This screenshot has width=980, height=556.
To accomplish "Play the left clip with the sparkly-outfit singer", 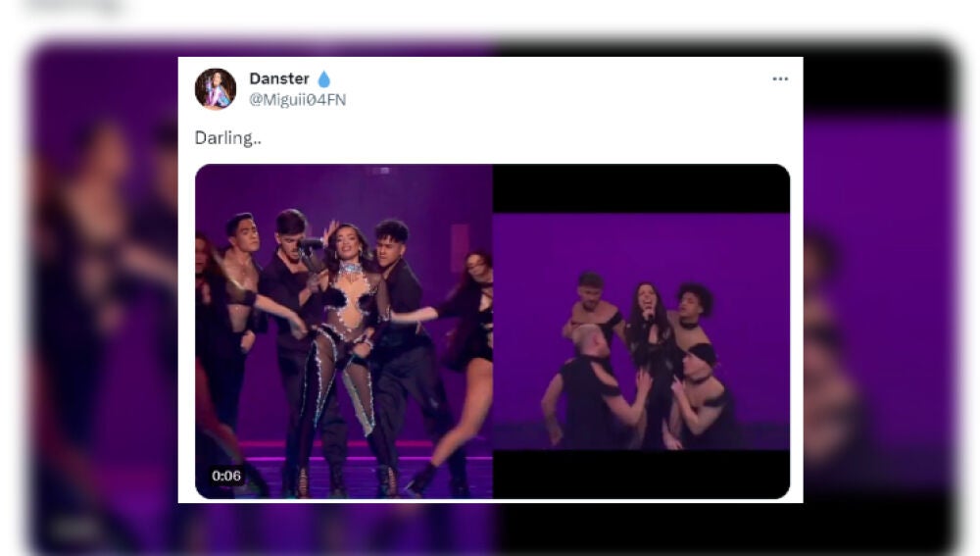I will (x=344, y=331).
